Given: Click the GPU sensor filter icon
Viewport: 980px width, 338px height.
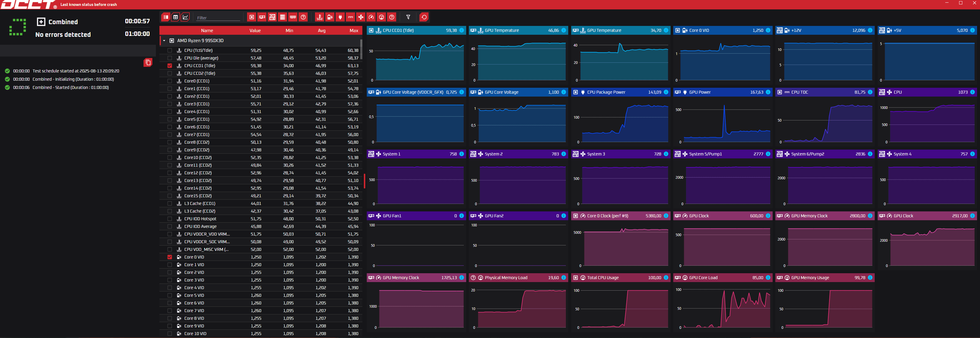Looking at the screenshot, I should (x=262, y=17).
